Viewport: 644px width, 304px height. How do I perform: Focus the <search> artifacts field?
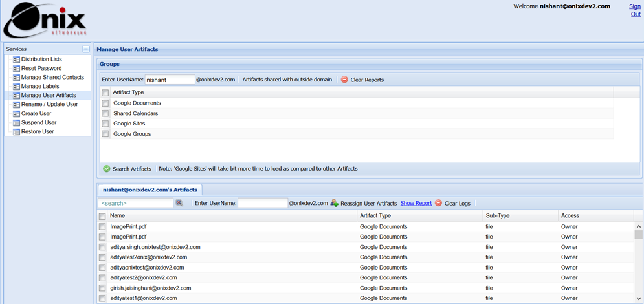tap(135, 203)
